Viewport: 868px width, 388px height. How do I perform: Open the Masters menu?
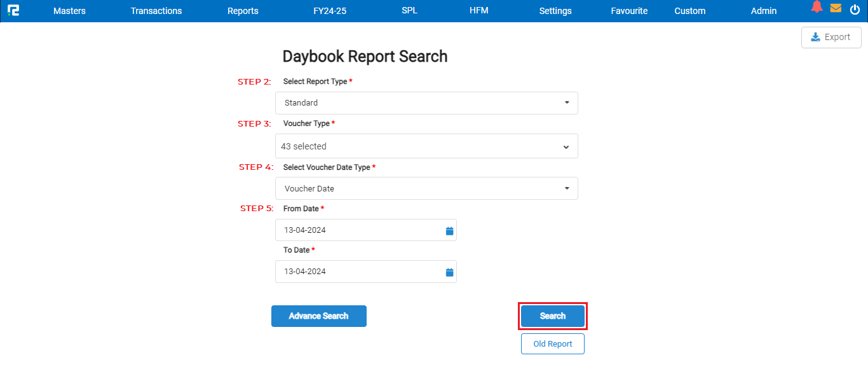coord(69,11)
